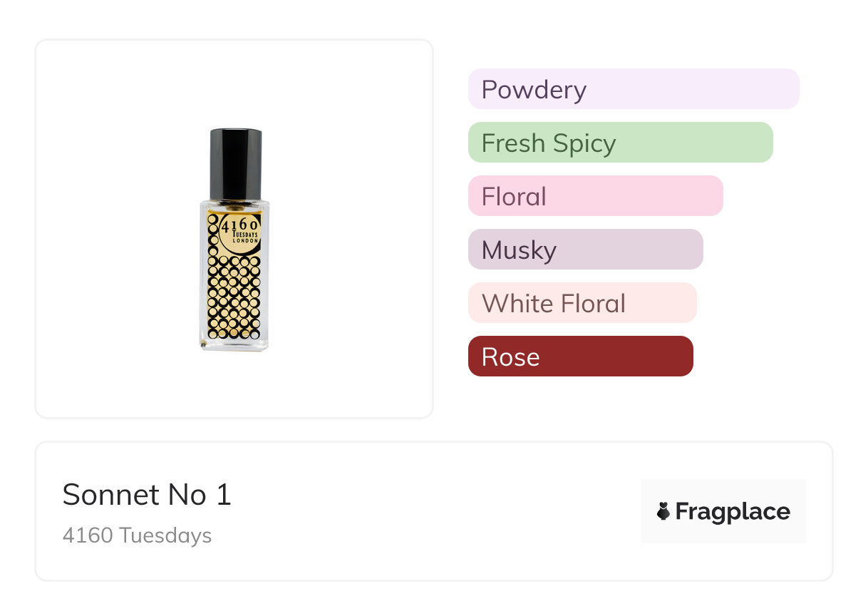868x616 pixels.
Task: Click the Fragplace bottle icon in the logo
Action: coord(663,511)
